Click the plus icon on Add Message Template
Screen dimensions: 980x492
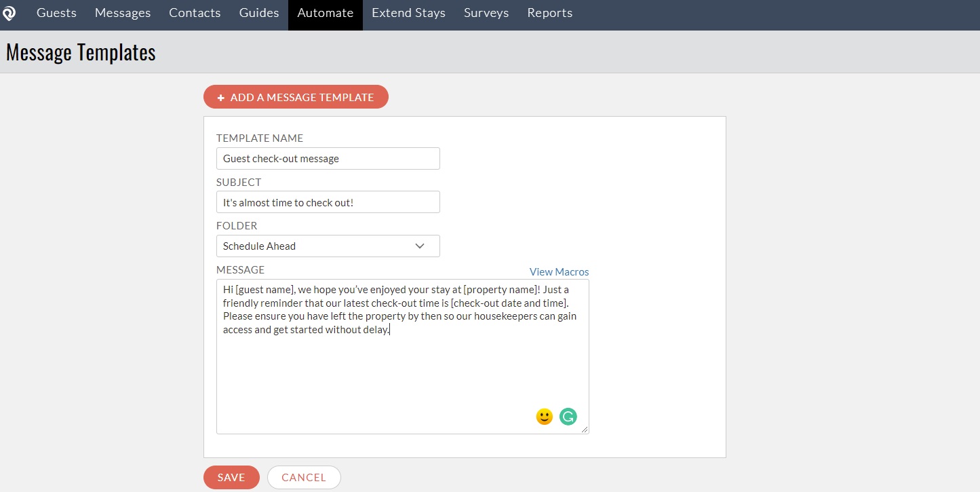[221, 98]
